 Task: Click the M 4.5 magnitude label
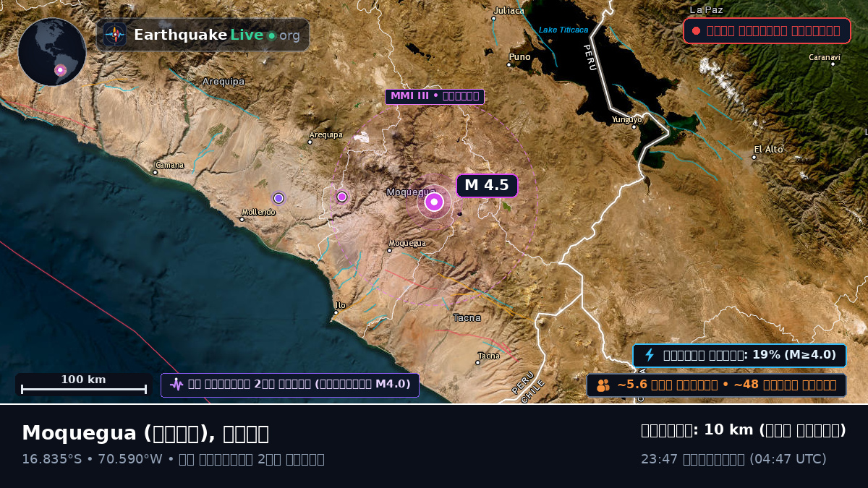tap(487, 186)
